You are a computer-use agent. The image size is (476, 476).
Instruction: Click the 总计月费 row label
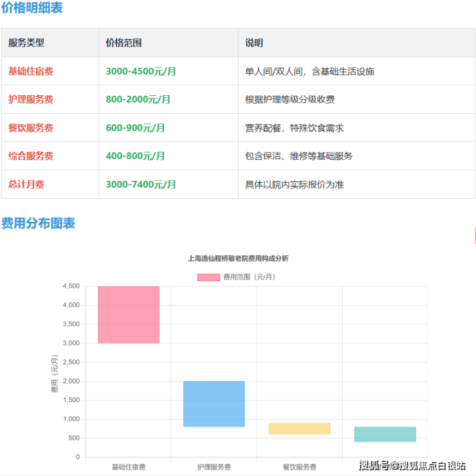26,185
